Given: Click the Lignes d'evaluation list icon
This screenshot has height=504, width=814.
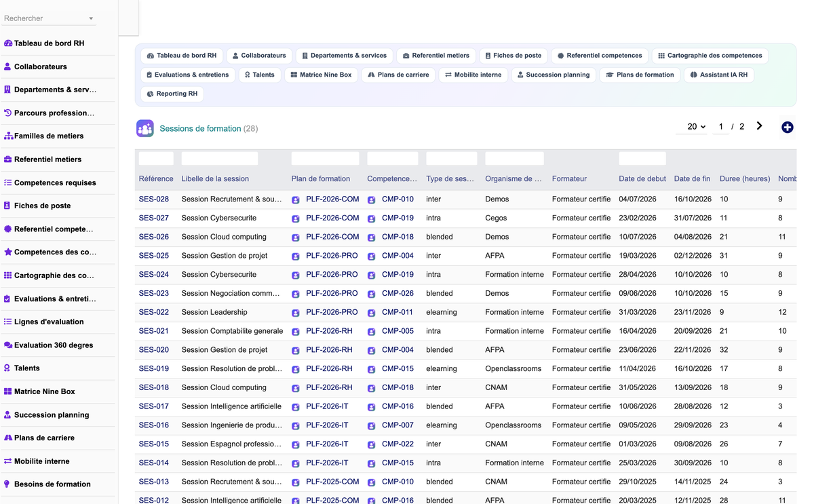Looking at the screenshot, I should (8, 322).
